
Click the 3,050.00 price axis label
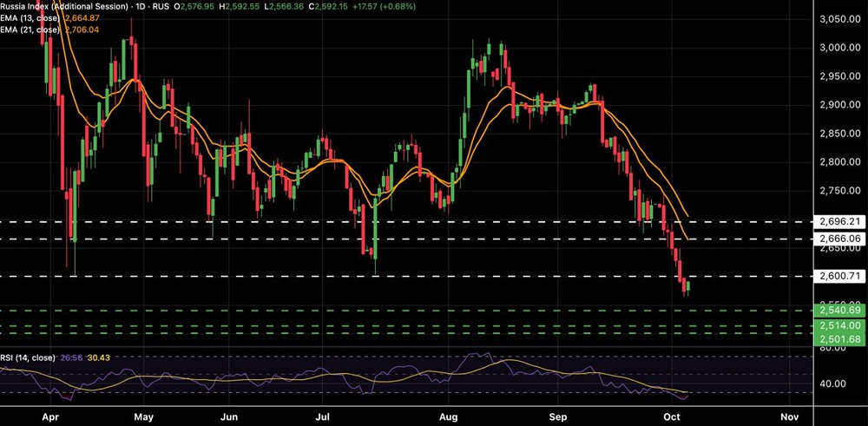839,19
